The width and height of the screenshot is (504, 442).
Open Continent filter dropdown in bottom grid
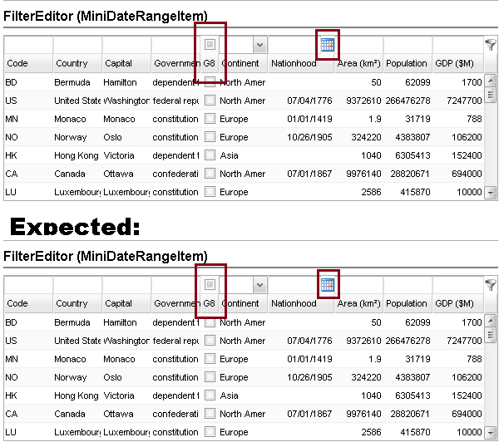click(259, 285)
